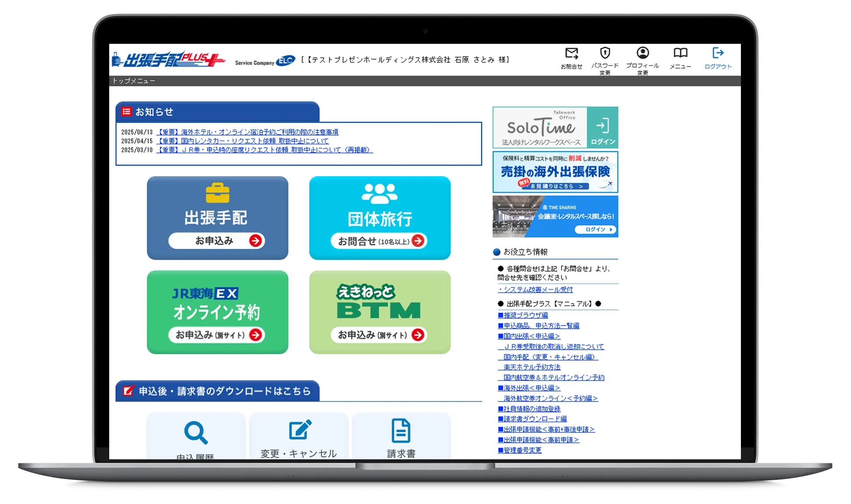The width and height of the screenshot is (851, 504).
Task: Open えきねっとBTM お申込み button
Action: click(379, 335)
